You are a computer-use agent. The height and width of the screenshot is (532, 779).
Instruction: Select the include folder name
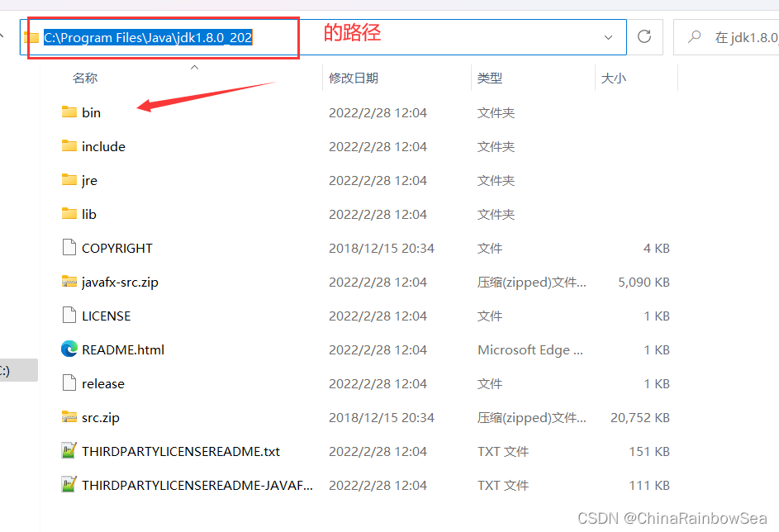pyautogui.click(x=103, y=146)
